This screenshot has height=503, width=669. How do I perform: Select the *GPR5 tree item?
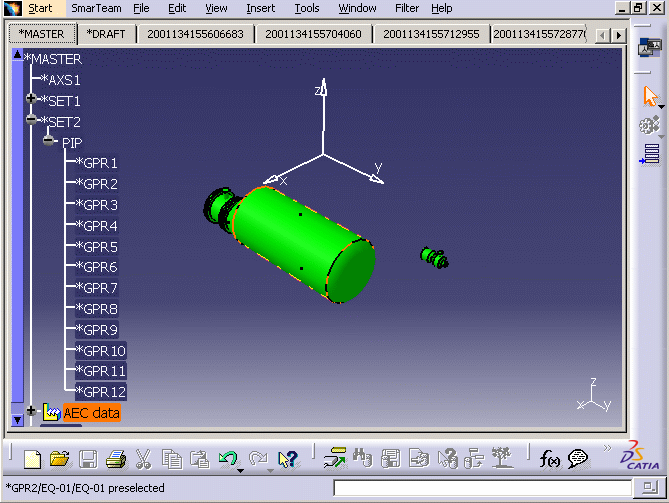click(x=96, y=247)
